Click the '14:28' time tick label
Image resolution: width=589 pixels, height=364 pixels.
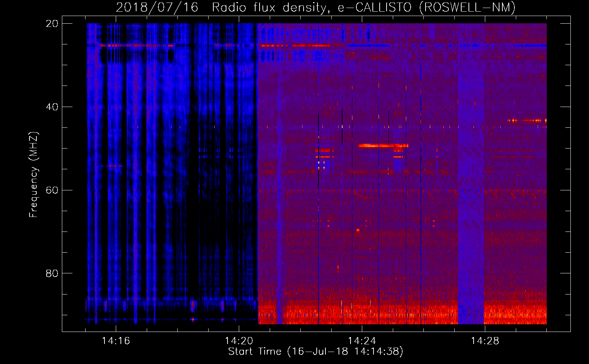(485, 341)
